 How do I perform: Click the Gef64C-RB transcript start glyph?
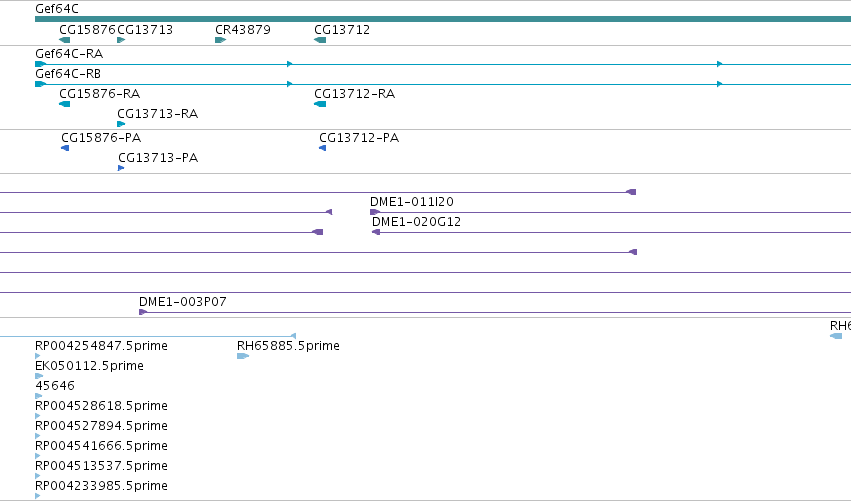40,84
